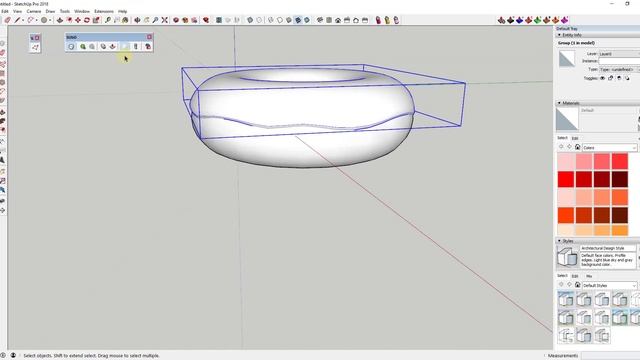Viewport: 640px width, 360px height.
Task: Open the dropdown arrow beside the Line tool
Action: click(x=23, y=20)
